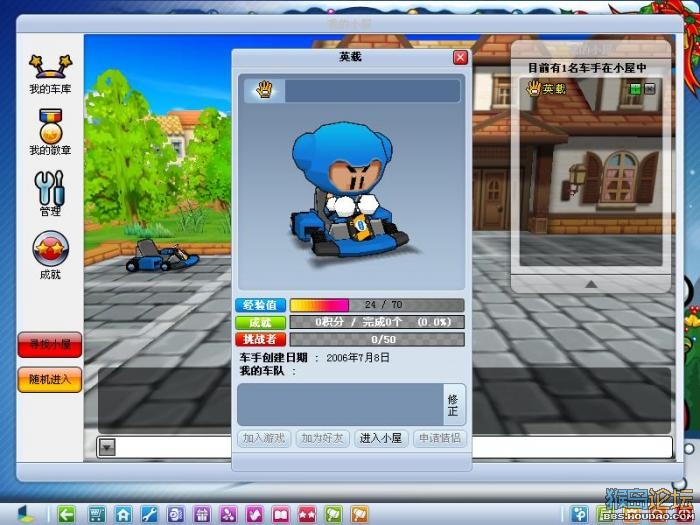Click the 我的车队 label
The image size is (700, 525).
262,371
